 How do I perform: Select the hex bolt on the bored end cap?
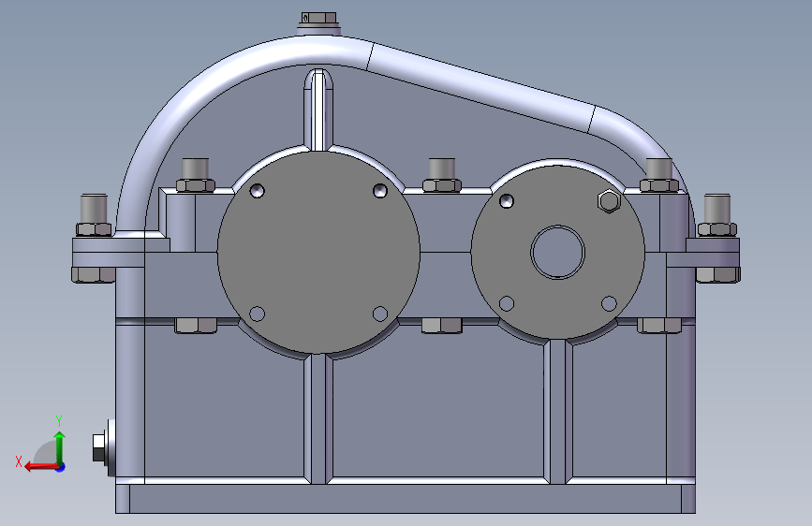[609, 201]
